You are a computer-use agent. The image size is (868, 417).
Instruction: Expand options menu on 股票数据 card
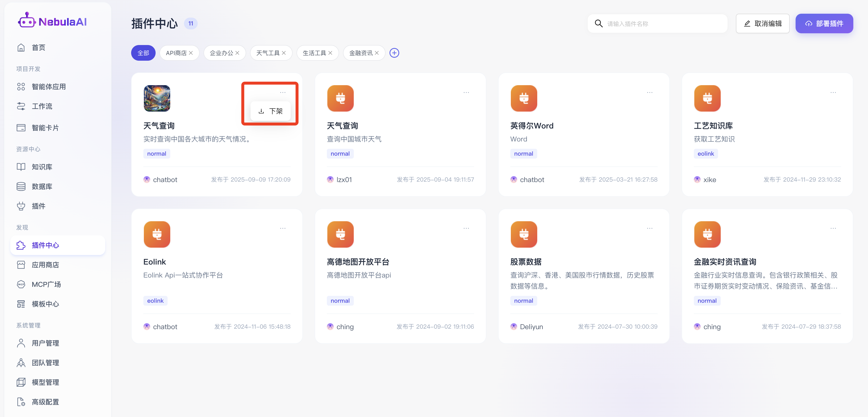[x=649, y=228]
